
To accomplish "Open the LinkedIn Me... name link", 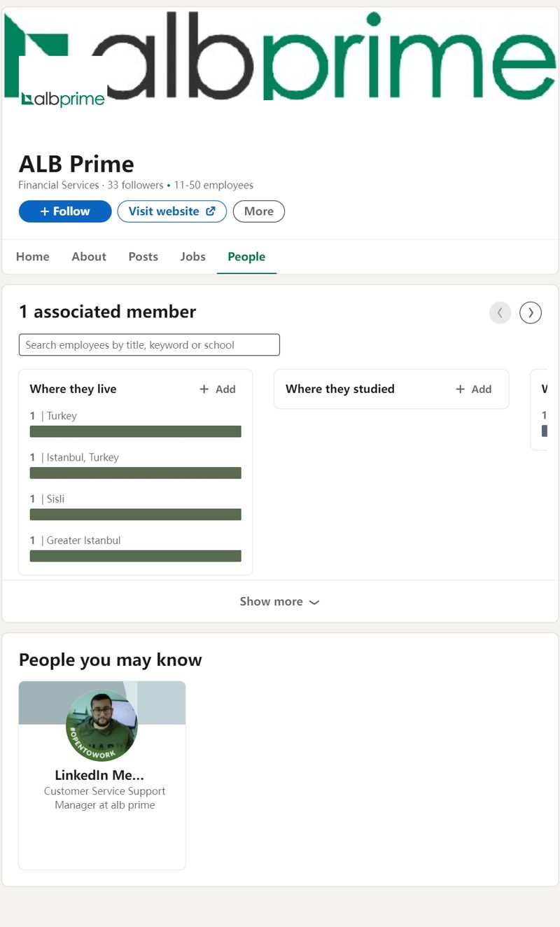I will [99, 775].
